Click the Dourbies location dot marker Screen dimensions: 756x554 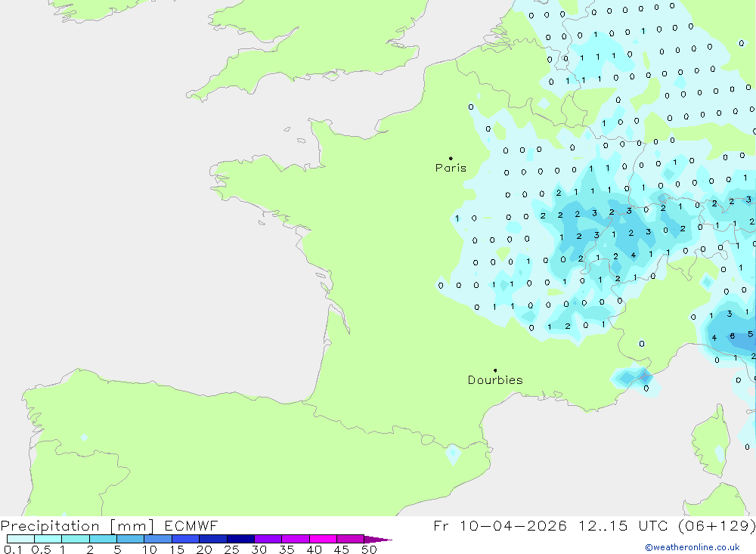pyautogui.click(x=495, y=370)
